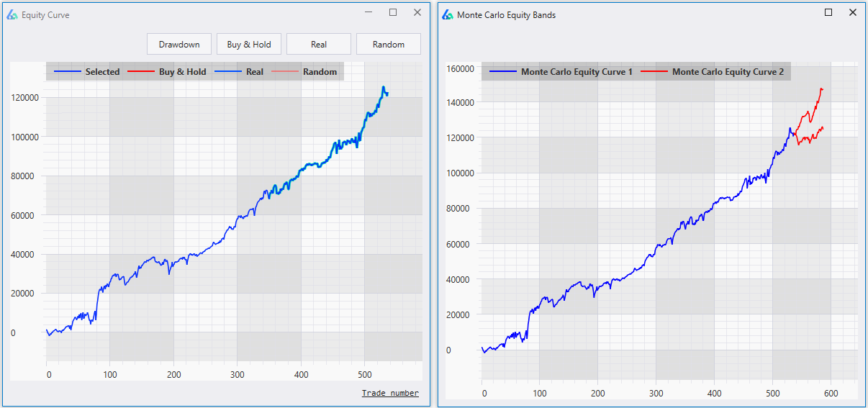Click the Trade number axis label
This screenshot has width=868, height=408.
(390, 393)
